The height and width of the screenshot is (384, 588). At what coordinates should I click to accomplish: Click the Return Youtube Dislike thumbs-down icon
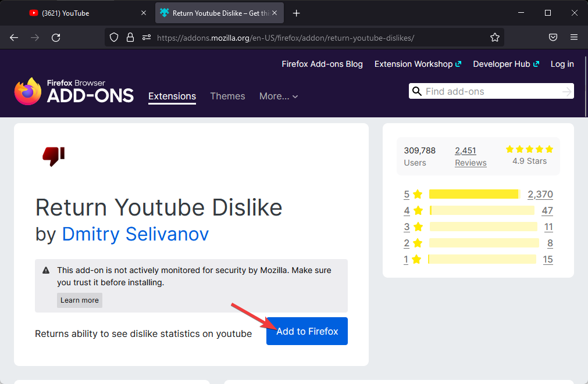click(52, 156)
